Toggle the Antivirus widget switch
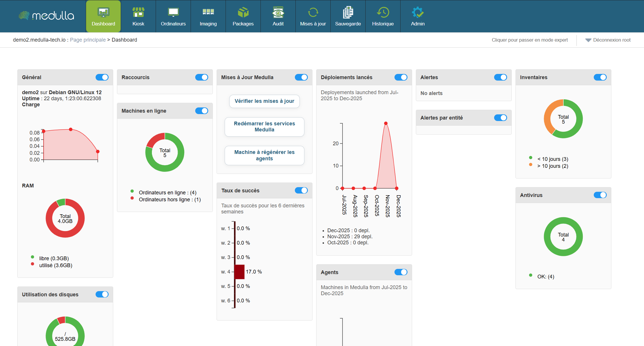This screenshot has height=346, width=644. (600, 195)
